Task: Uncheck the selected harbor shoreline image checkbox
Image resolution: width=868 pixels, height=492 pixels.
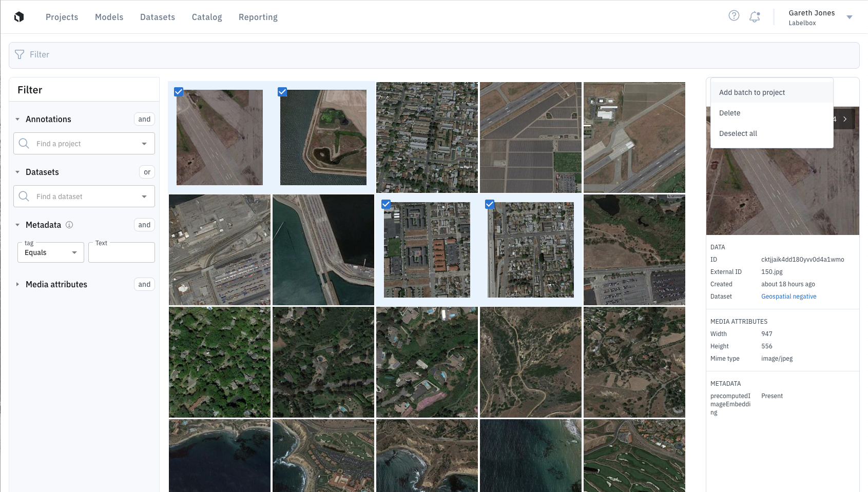Action: (282, 92)
